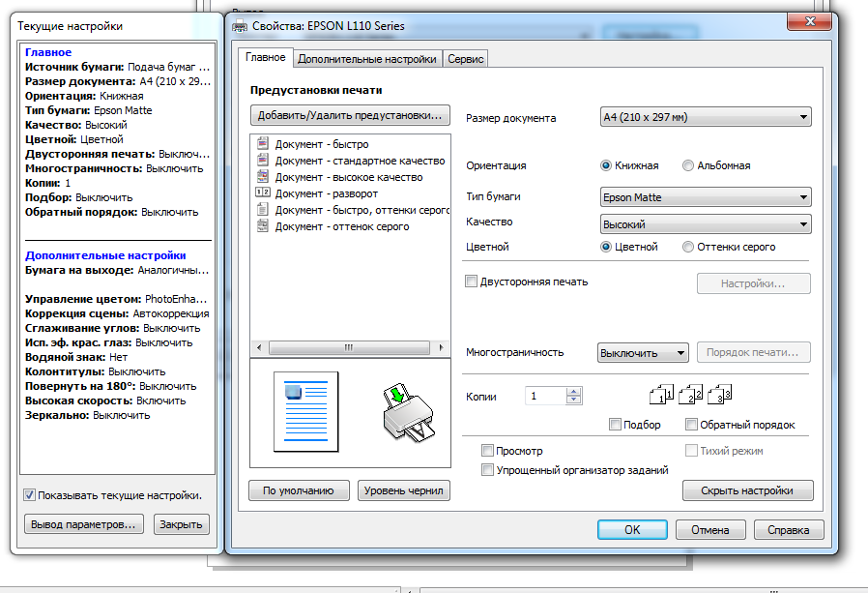Click Добавить/Удалить предустановки button

(x=350, y=115)
